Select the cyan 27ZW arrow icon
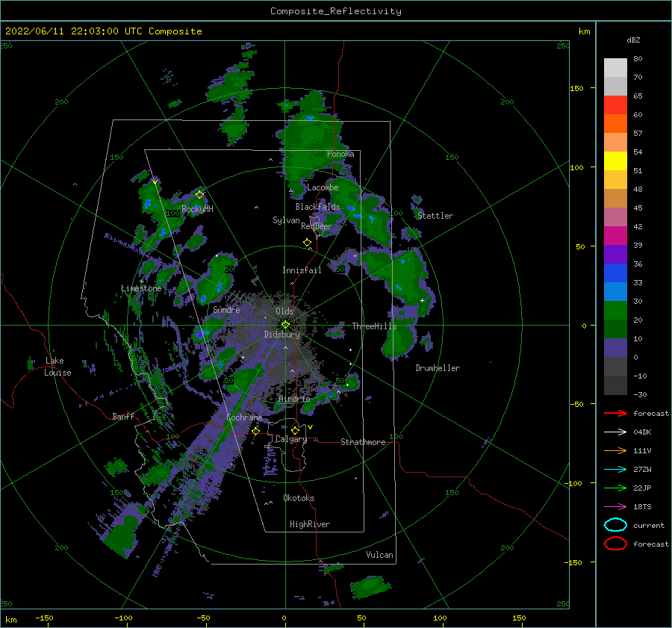The height and width of the screenshot is (628, 672). click(x=615, y=469)
